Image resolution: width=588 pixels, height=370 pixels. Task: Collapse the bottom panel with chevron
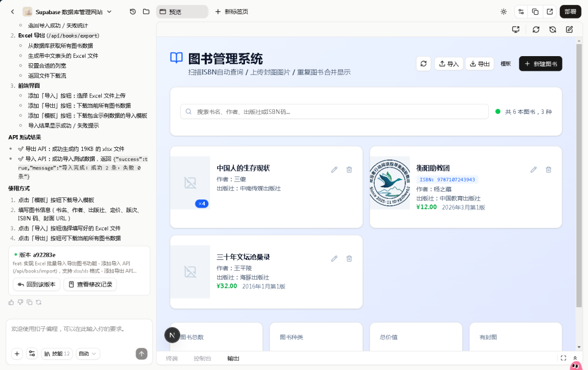[x=576, y=358]
